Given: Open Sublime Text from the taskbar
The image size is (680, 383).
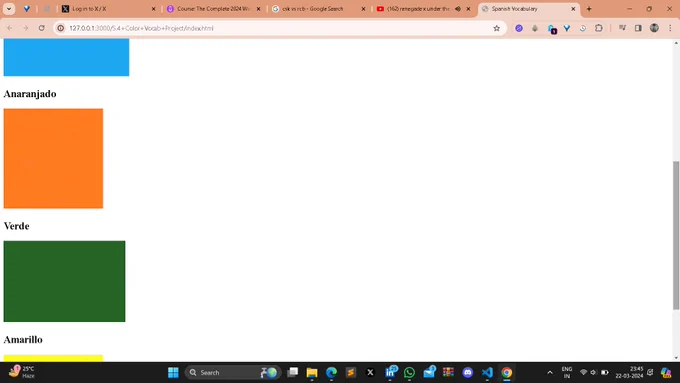Looking at the screenshot, I should pyautogui.click(x=351, y=372).
